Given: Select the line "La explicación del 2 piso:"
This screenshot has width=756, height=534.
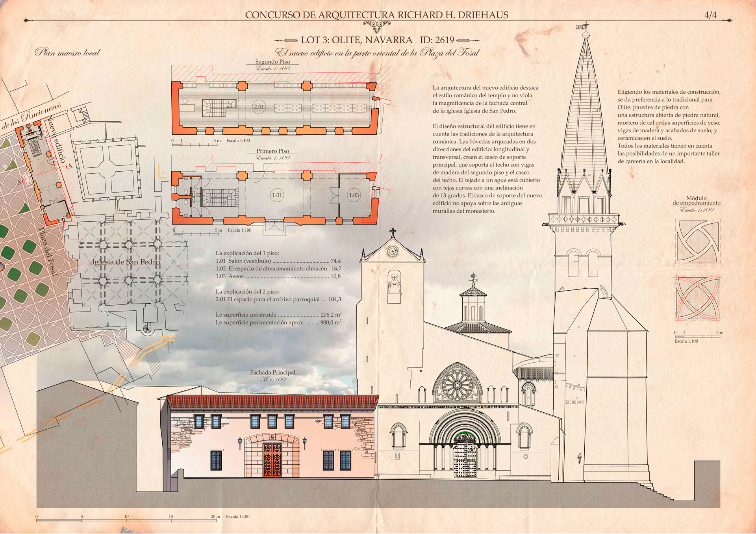Looking at the screenshot, I should [247, 292].
